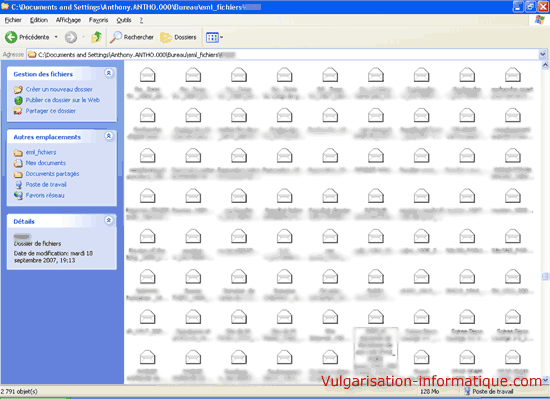The image size is (550, 399).
Task: Go to Poste de travail location
Action: pyautogui.click(x=46, y=184)
